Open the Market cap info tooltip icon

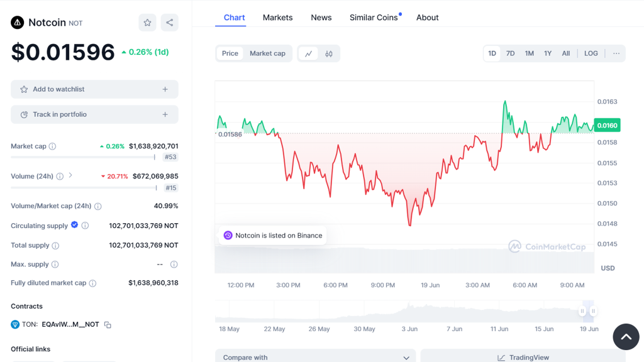[x=53, y=146]
